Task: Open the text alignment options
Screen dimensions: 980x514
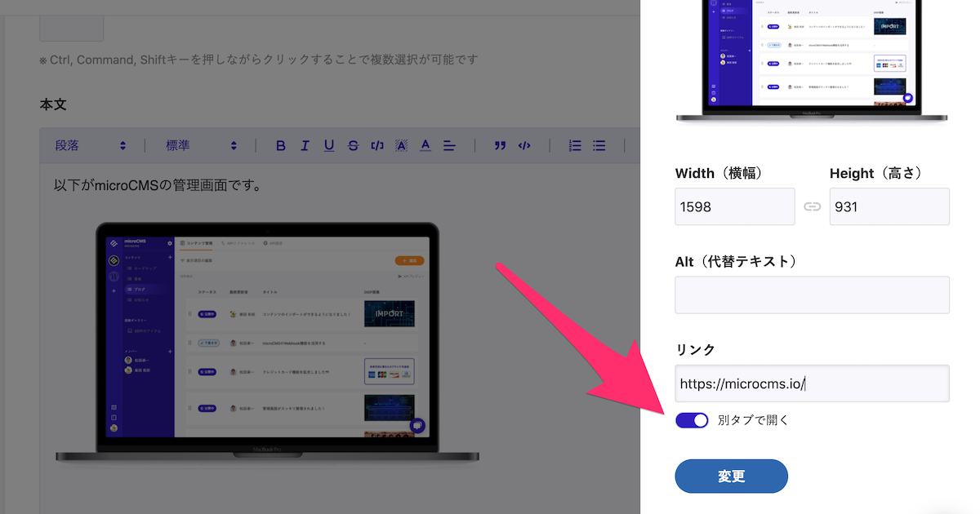Action: pyautogui.click(x=449, y=146)
